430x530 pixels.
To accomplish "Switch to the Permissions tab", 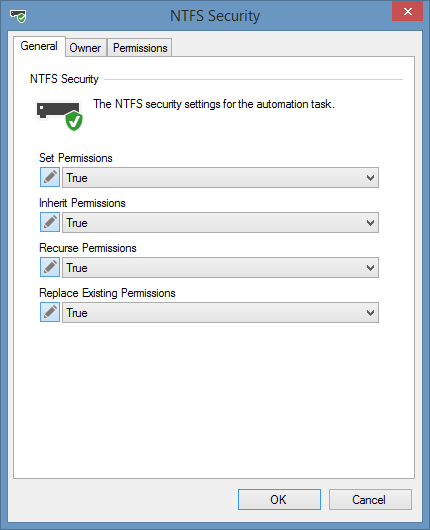I will 140,48.
